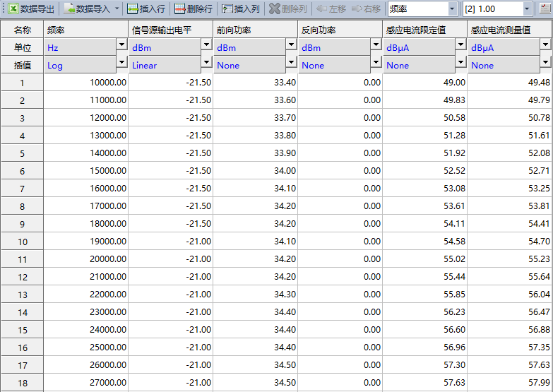Click 感应电流测量值 cell showing 56.04
Image resolution: width=553 pixels, height=392 pixels.
coord(509,295)
